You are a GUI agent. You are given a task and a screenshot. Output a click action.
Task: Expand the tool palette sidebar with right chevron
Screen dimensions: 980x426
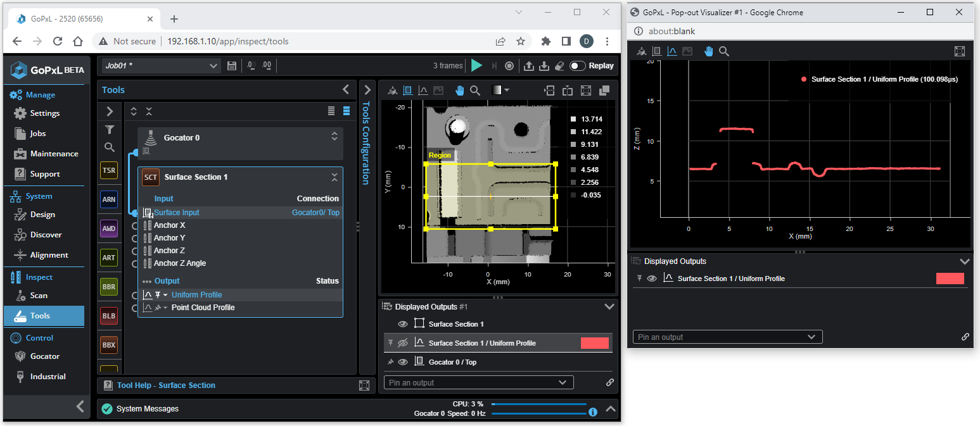point(110,111)
